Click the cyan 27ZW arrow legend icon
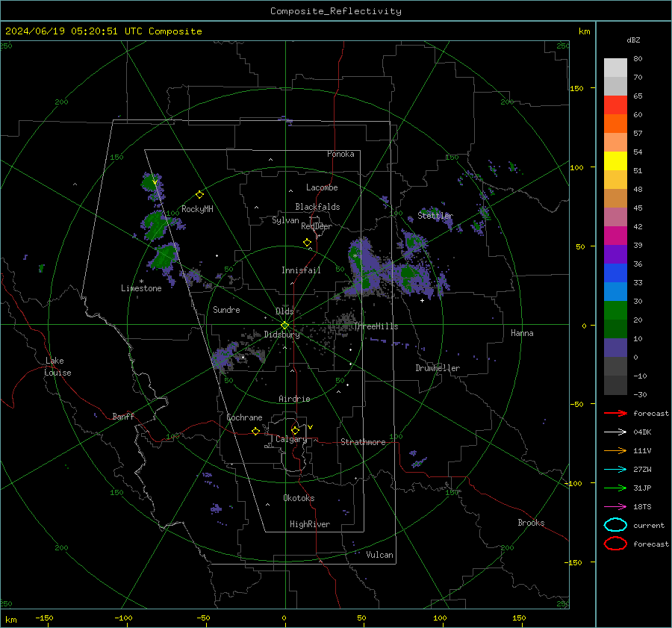 coord(615,470)
